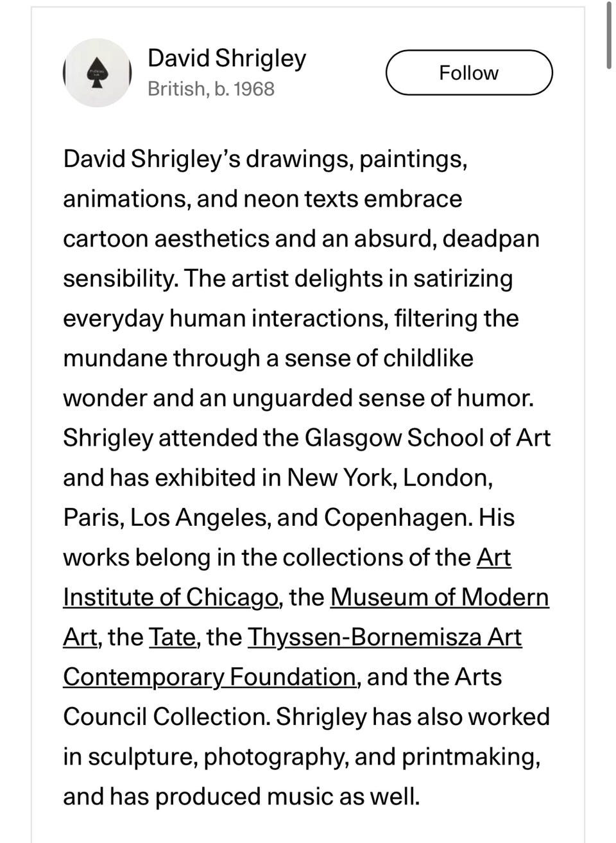Click the vertical scrollbar thumb
This screenshot has height=843, width=616.
click(609, 35)
